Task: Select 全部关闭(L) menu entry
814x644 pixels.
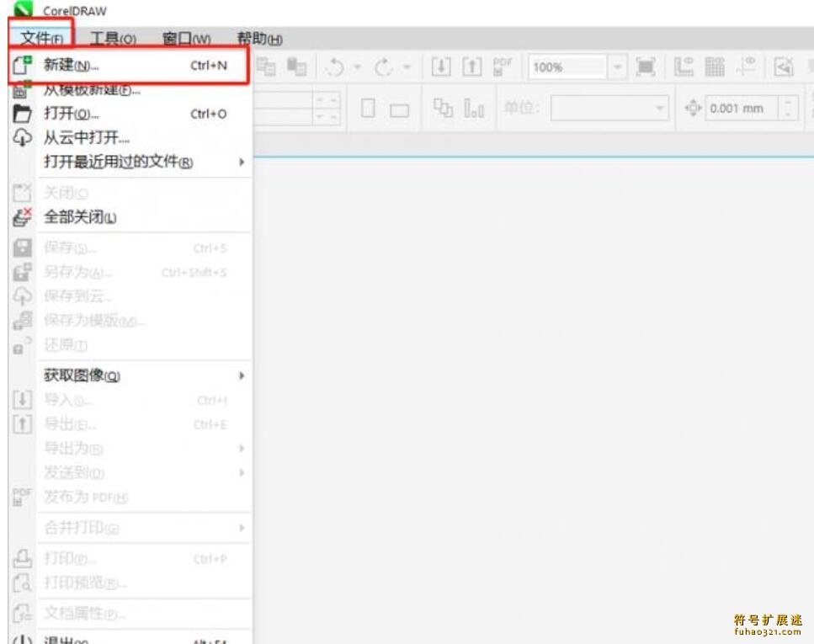Action: (129, 217)
